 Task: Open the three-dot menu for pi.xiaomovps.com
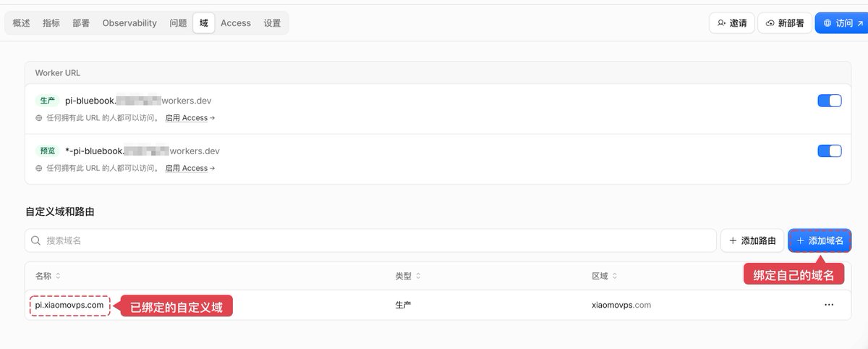tap(829, 305)
